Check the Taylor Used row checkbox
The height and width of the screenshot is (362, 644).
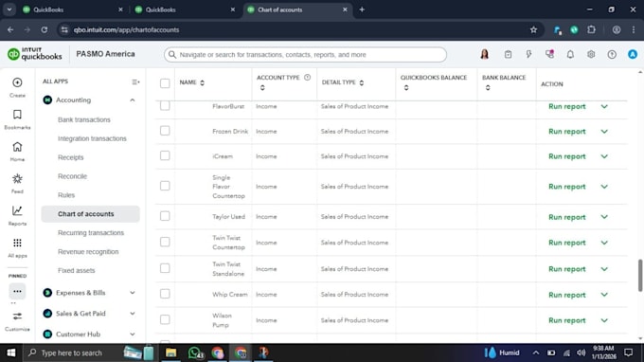point(165,216)
